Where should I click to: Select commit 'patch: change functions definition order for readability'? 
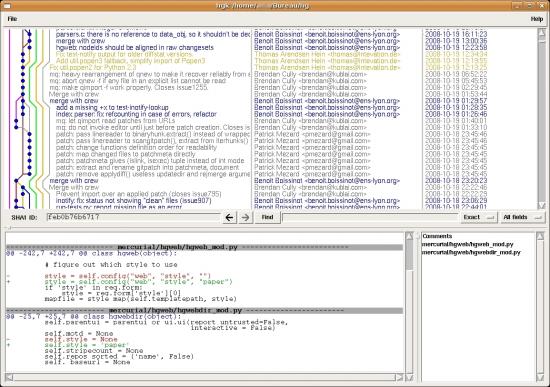(x=136, y=147)
